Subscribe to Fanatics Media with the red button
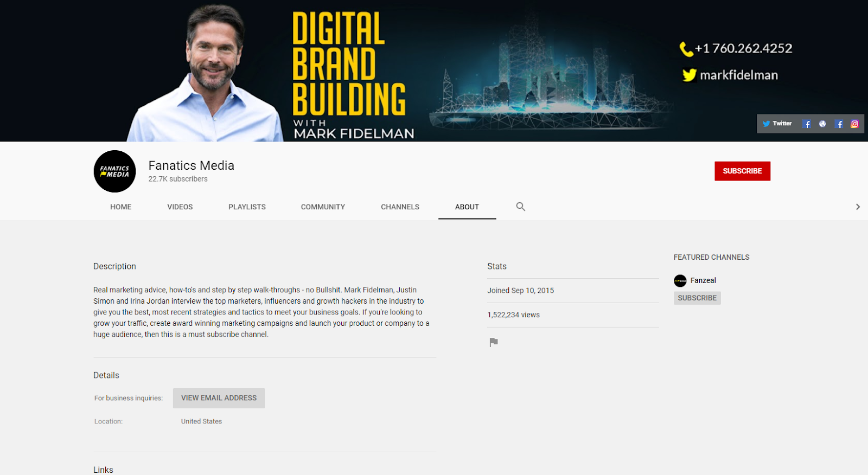 (742, 171)
